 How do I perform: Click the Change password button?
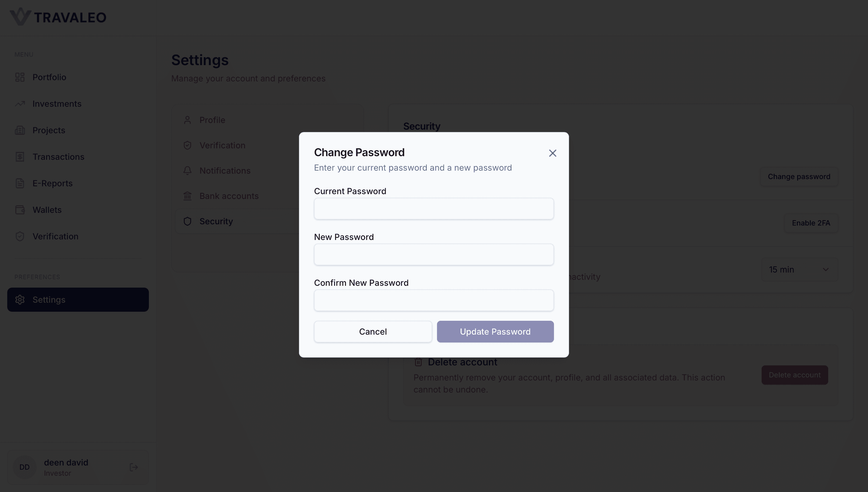pos(799,176)
